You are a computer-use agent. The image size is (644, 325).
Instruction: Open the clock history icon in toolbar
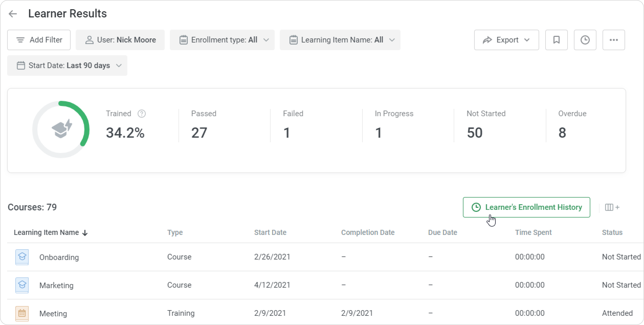(x=585, y=40)
